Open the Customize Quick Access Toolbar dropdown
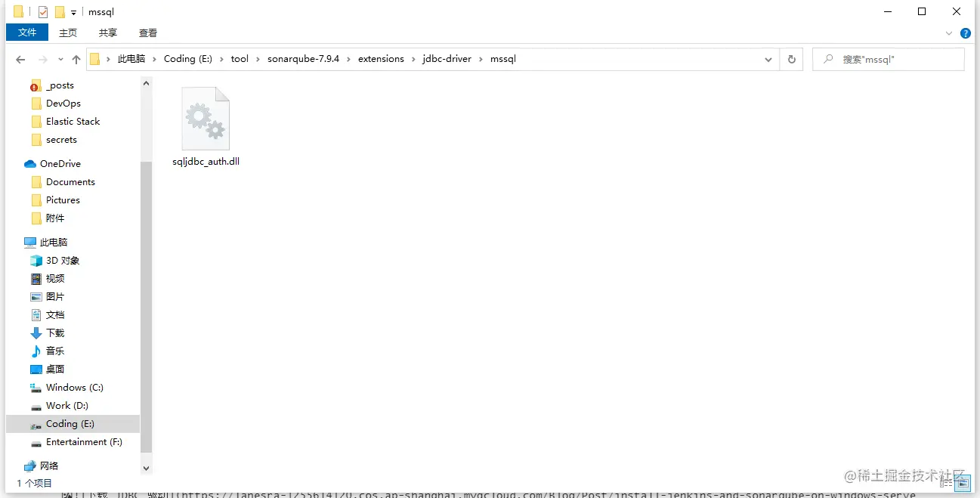The height and width of the screenshot is (498, 980). tap(73, 13)
